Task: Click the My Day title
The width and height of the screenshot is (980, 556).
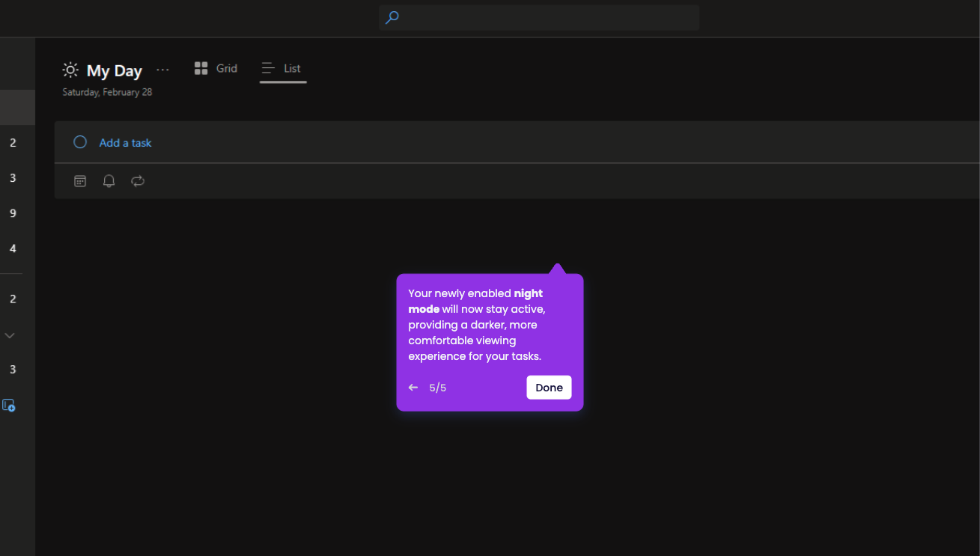Action: pos(115,71)
